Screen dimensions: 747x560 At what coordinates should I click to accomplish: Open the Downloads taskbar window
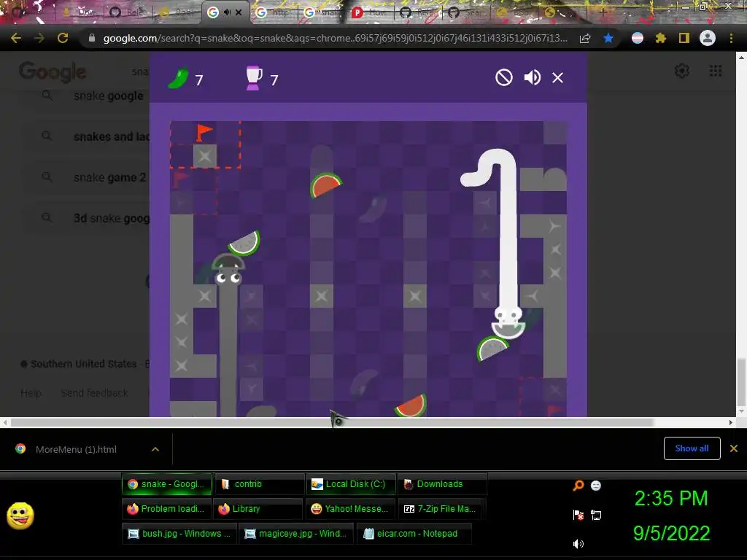click(442, 484)
